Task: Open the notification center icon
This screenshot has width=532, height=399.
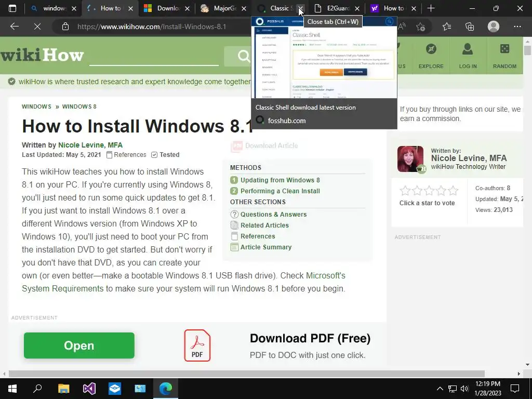Action: (515, 389)
